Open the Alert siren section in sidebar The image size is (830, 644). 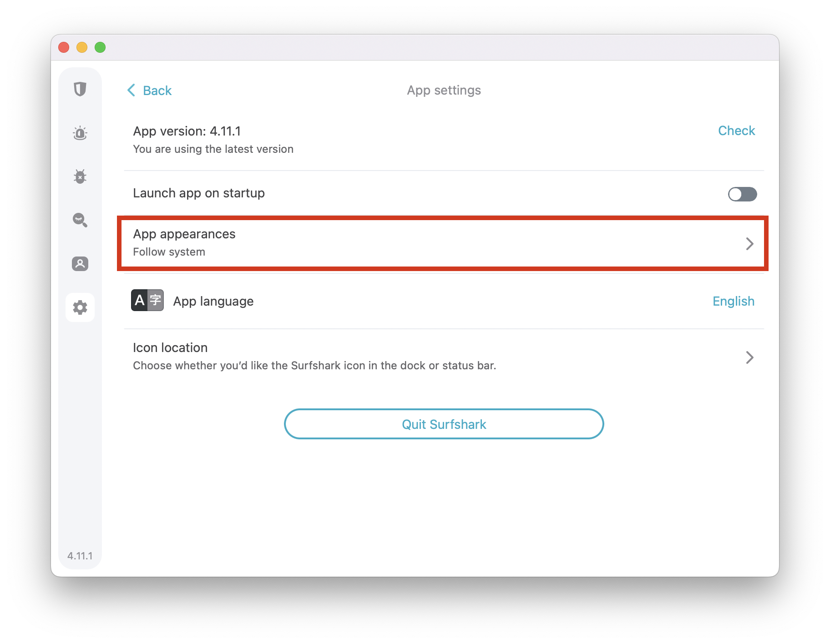click(80, 133)
